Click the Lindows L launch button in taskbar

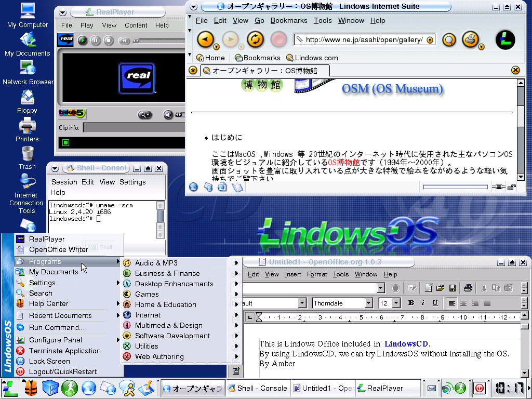tap(10, 388)
